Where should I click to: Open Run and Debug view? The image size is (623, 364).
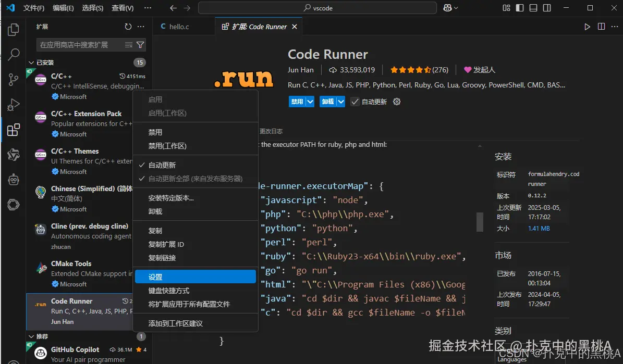[14, 104]
